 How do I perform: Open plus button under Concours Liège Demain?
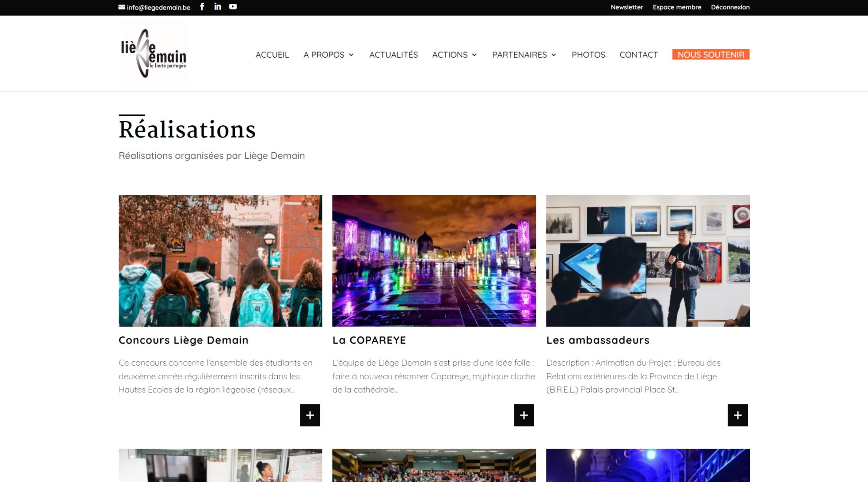[x=310, y=415]
